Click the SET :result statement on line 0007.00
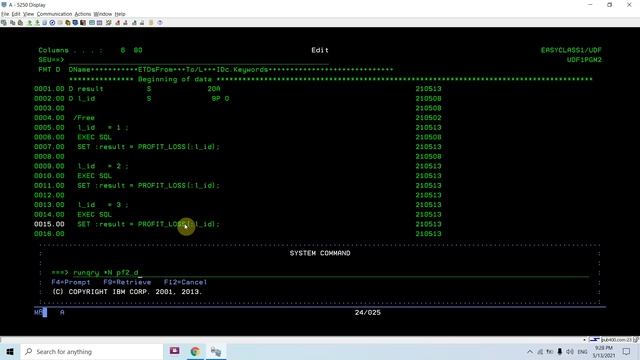The image size is (640, 360). [x=149, y=147]
